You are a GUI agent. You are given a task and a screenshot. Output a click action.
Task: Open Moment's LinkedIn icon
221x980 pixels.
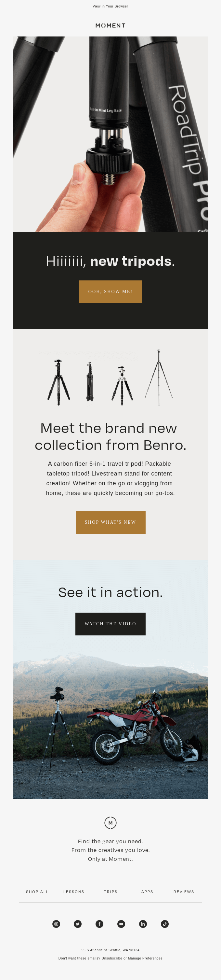coord(143,924)
